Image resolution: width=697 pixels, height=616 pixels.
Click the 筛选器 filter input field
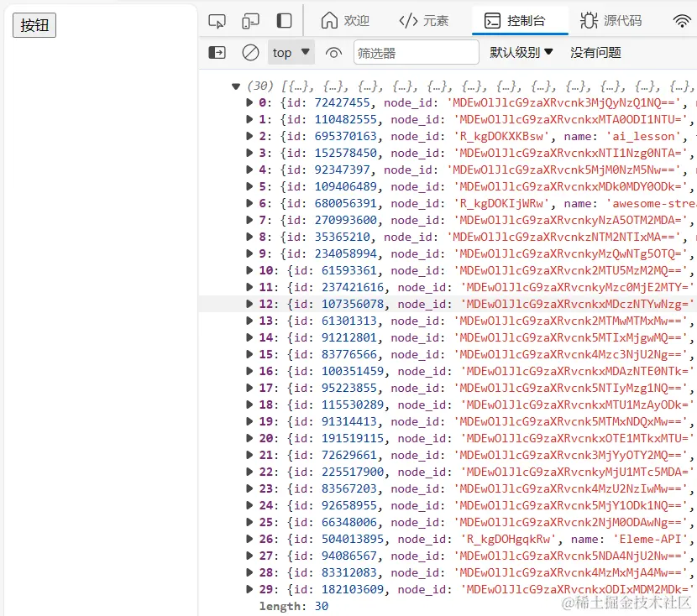click(416, 52)
